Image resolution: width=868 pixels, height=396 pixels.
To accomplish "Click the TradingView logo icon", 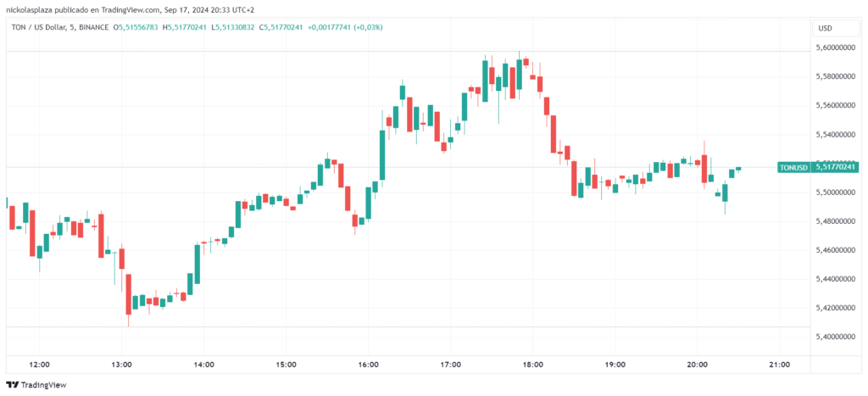I will (13, 382).
